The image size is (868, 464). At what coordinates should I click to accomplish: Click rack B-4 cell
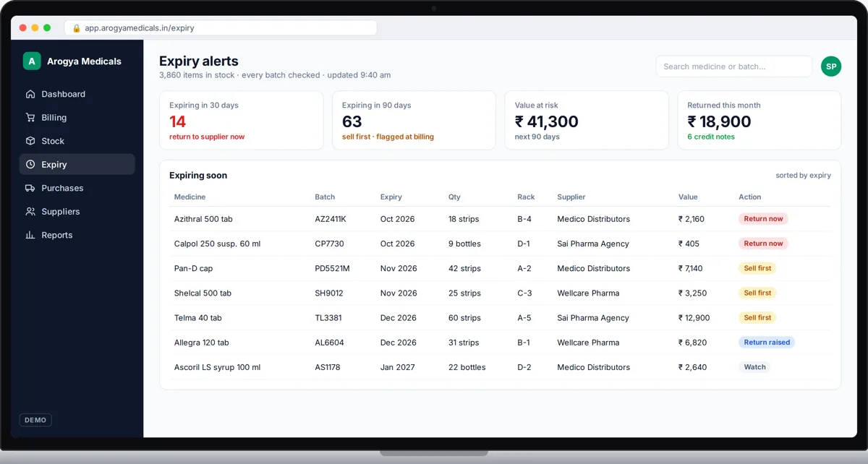coord(524,219)
